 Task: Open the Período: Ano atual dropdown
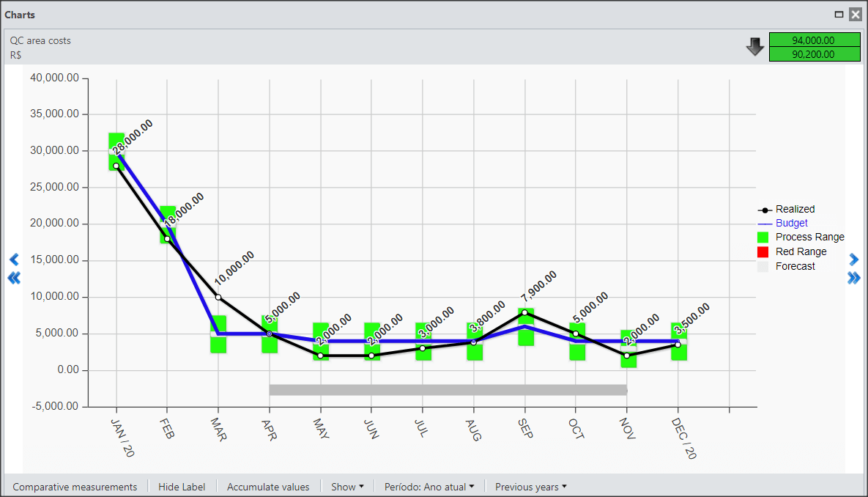(x=429, y=487)
